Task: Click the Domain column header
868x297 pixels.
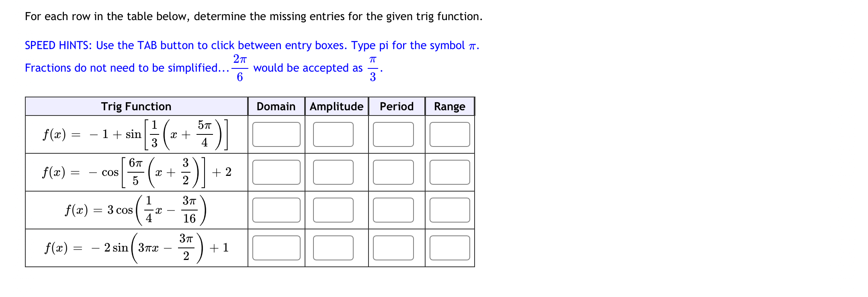Action: (x=276, y=107)
